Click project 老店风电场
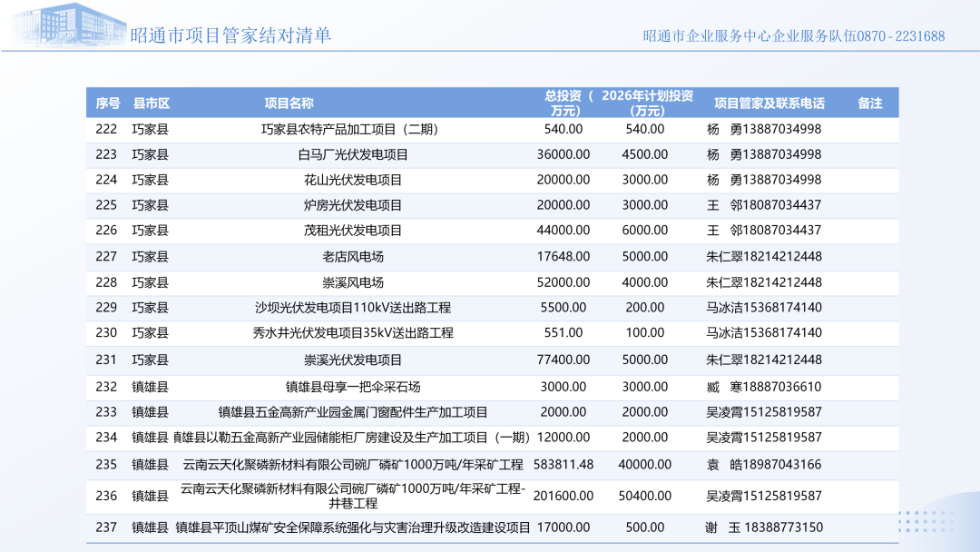Screen dimensions: 980x552 point(352,257)
